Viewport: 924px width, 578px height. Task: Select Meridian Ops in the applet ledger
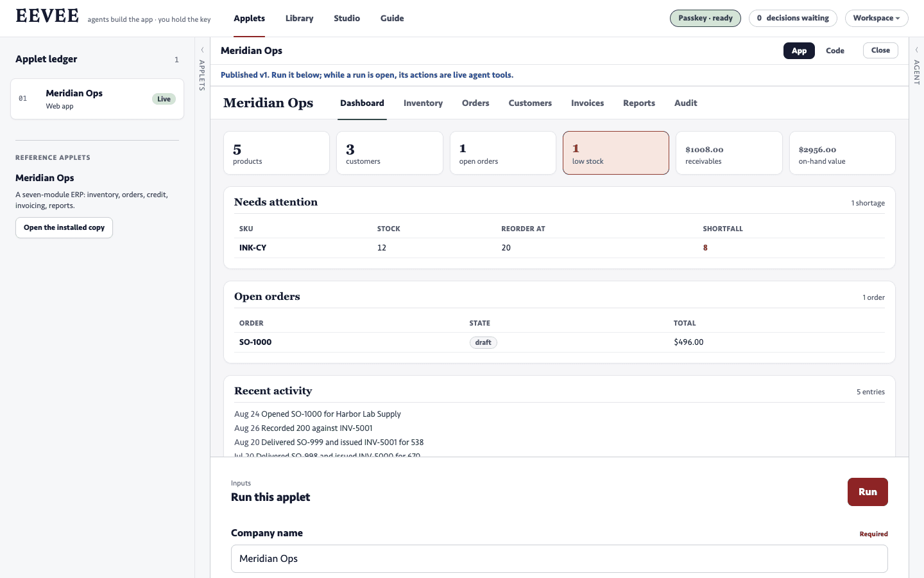tap(97, 99)
